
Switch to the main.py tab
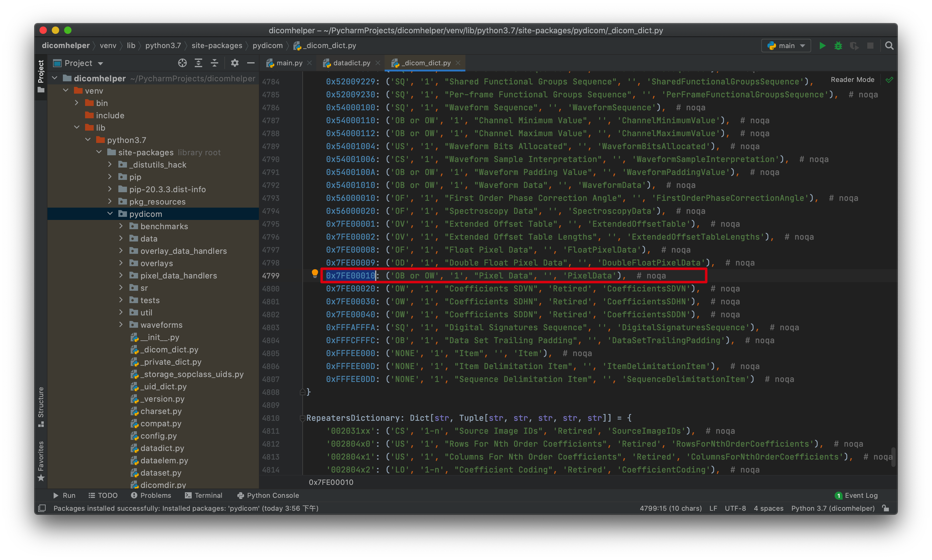coord(289,63)
